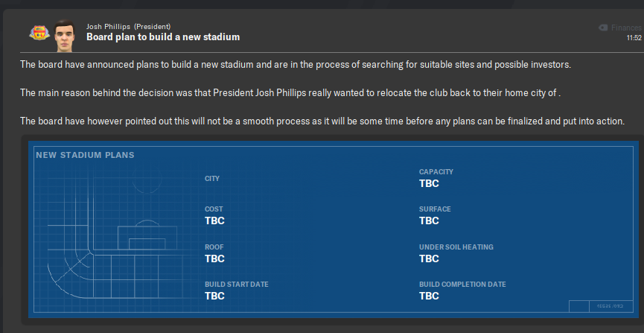
Task: Click the news headline about new stadium
Action: [x=163, y=37]
